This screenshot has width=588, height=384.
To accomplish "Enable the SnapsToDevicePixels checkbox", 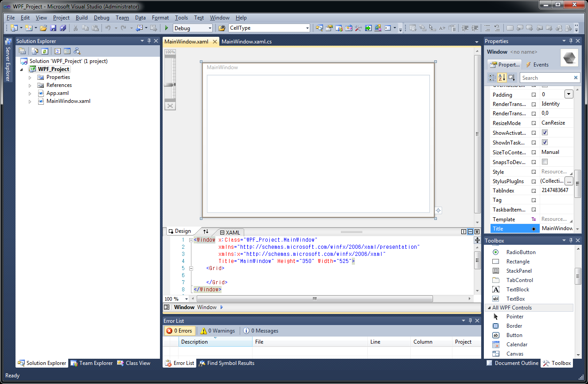I will [x=545, y=162].
